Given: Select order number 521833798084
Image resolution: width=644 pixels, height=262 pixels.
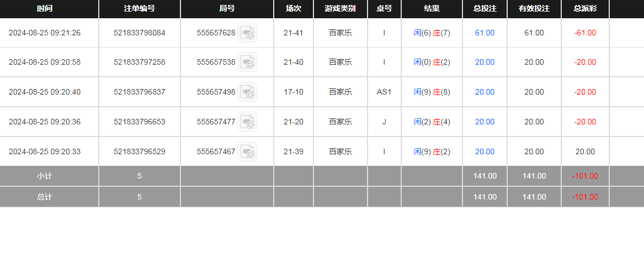Looking at the screenshot, I should point(139,33).
